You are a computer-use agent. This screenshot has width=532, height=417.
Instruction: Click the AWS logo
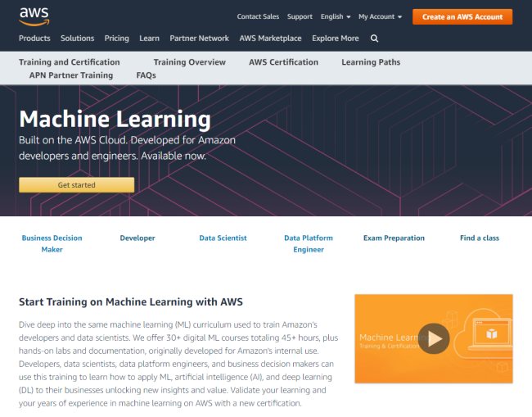click(34, 16)
